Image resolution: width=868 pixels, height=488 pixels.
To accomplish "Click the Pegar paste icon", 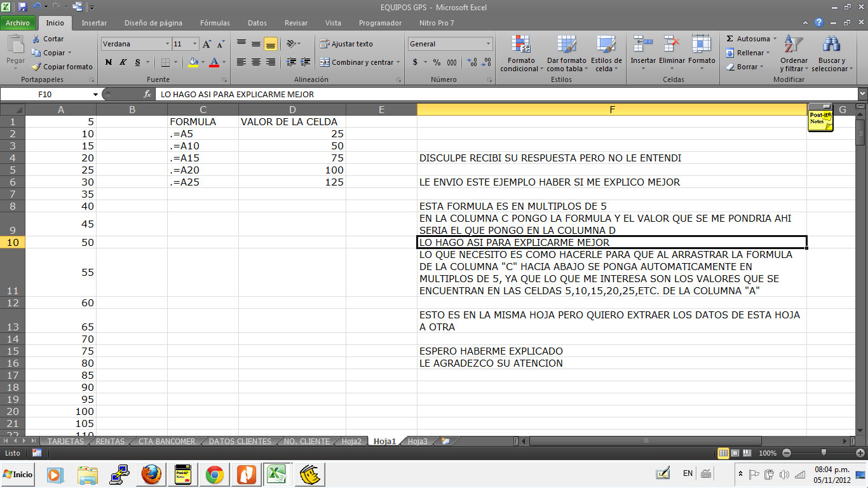I will coord(15,44).
